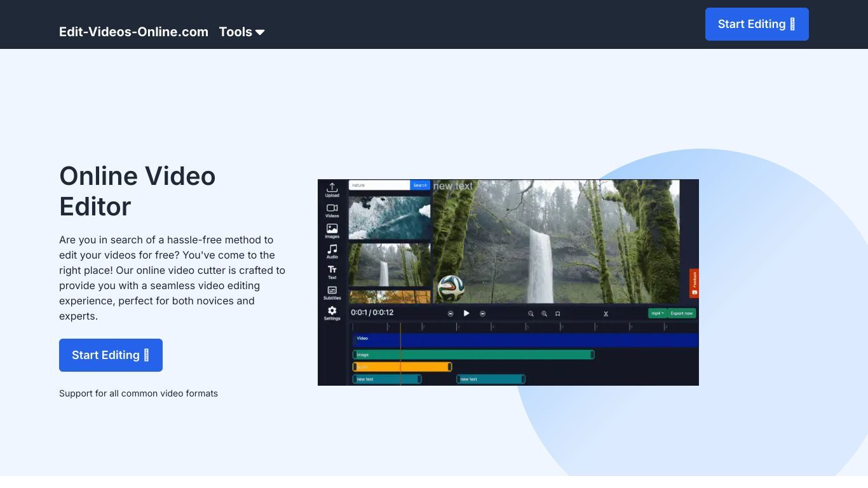Click Start Editing below the hero paragraph
The height and width of the screenshot is (488, 868).
[x=111, y=355]
